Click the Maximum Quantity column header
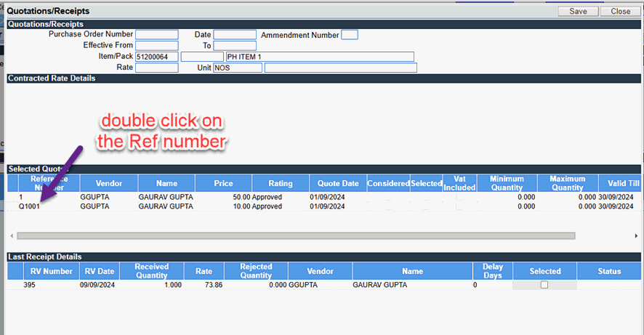The width and height of the screenshot is (644, 335). (567, 183)
